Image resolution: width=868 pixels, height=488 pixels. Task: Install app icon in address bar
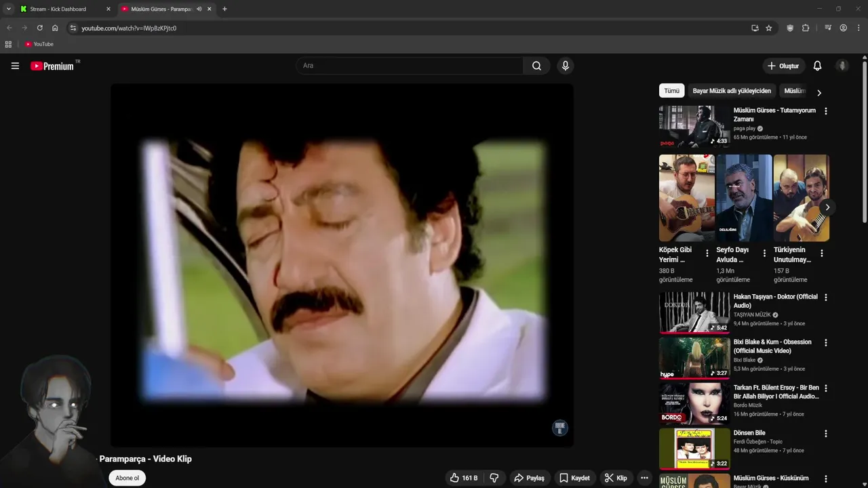click(x=755, y=28)
